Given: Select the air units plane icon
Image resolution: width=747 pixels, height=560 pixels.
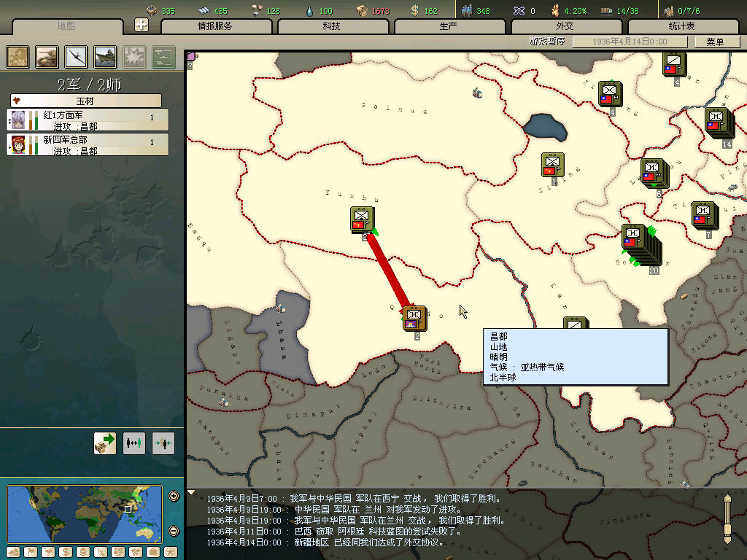Looking at the screenshot, I should [76, 57].
